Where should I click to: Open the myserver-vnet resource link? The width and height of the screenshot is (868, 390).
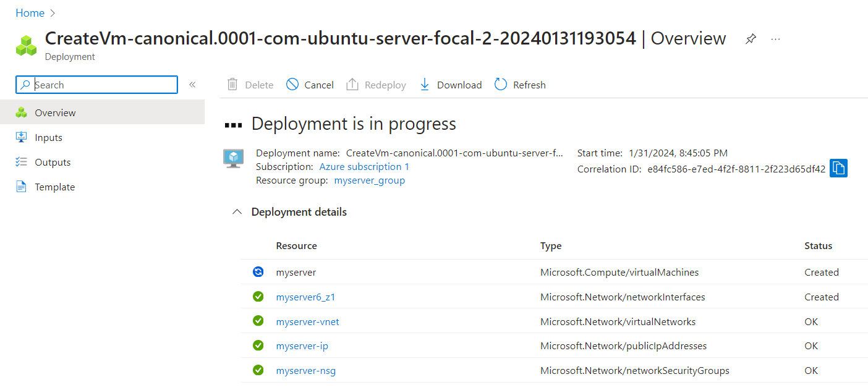[308, 321]
